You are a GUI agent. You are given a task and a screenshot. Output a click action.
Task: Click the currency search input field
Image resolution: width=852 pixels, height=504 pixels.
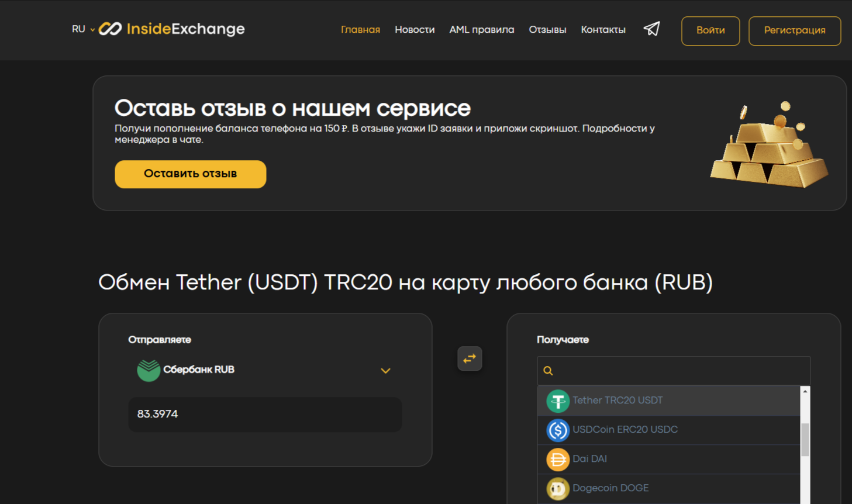(x=674, y=371)
